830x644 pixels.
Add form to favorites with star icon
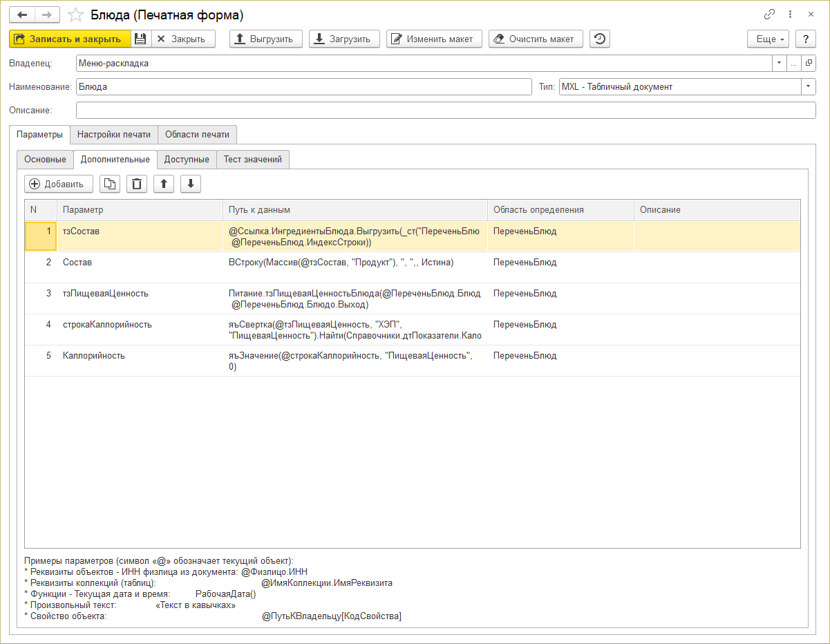(x=77, y=15)
